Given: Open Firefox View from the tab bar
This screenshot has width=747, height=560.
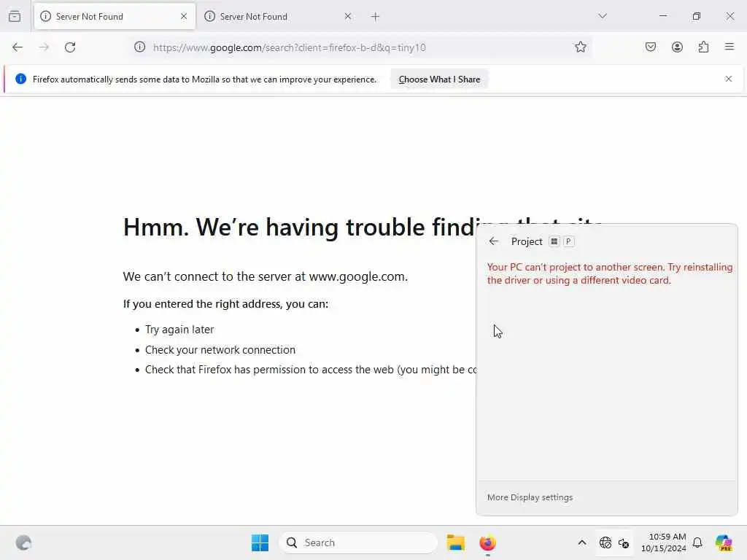Looking at the screenshot, I should [x=15, y=16].
